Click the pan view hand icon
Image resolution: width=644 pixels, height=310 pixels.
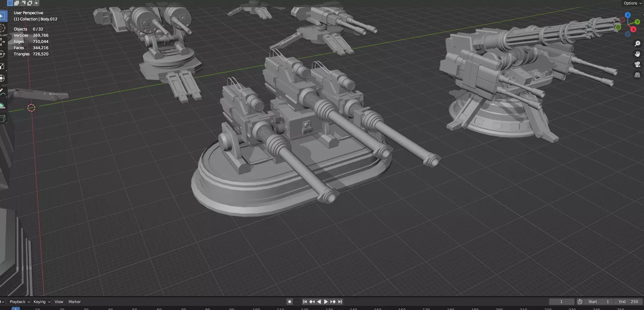click(637, 54)
